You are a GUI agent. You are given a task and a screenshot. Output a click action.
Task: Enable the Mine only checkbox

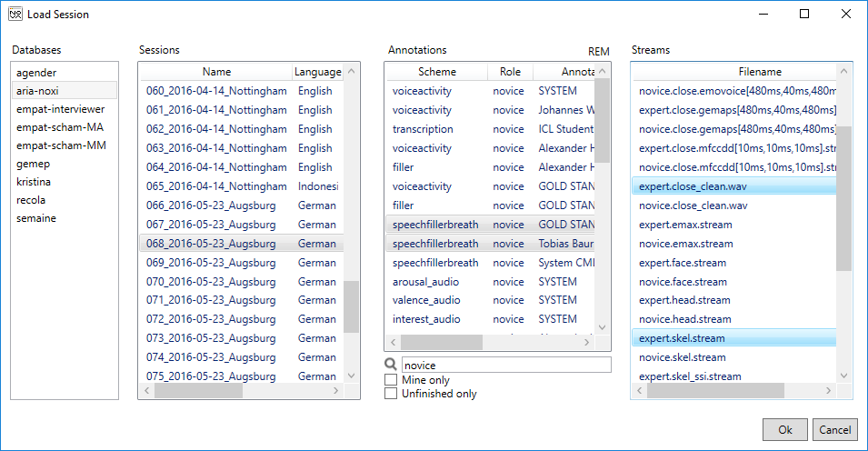(x=391, y=380)
